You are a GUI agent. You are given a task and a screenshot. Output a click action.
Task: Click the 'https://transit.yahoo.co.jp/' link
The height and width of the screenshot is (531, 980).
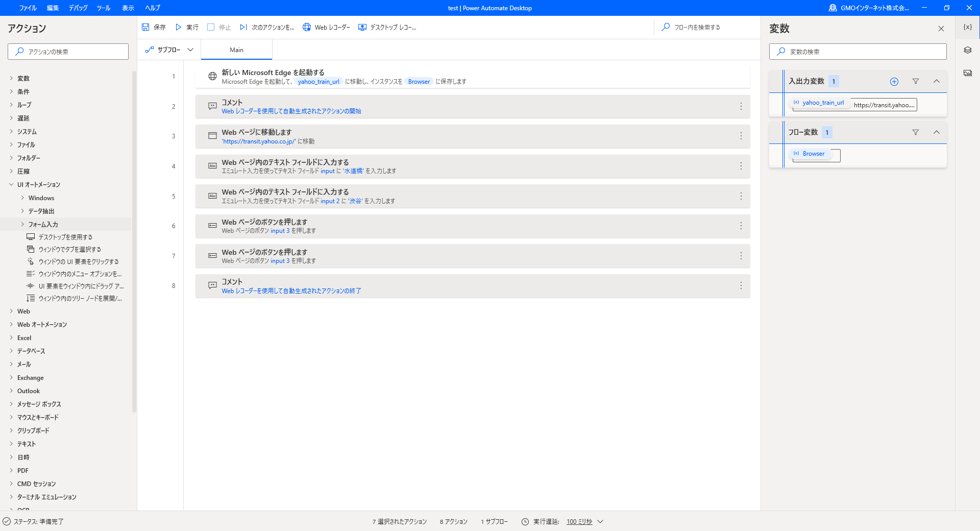[x=259, y=141]
